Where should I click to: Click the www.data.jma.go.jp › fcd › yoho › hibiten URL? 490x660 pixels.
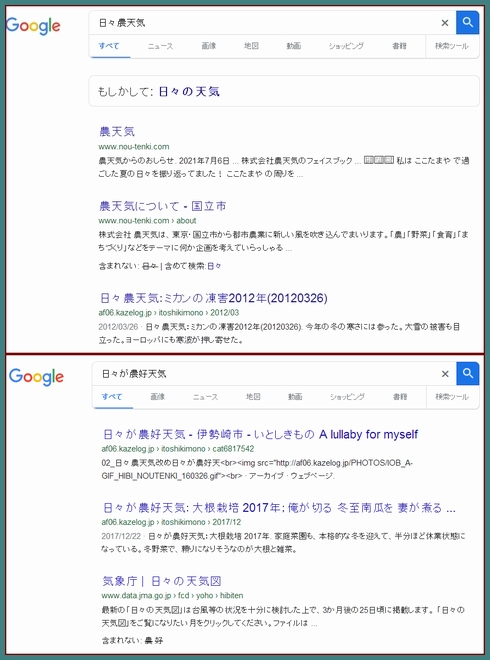coord(172,596)
